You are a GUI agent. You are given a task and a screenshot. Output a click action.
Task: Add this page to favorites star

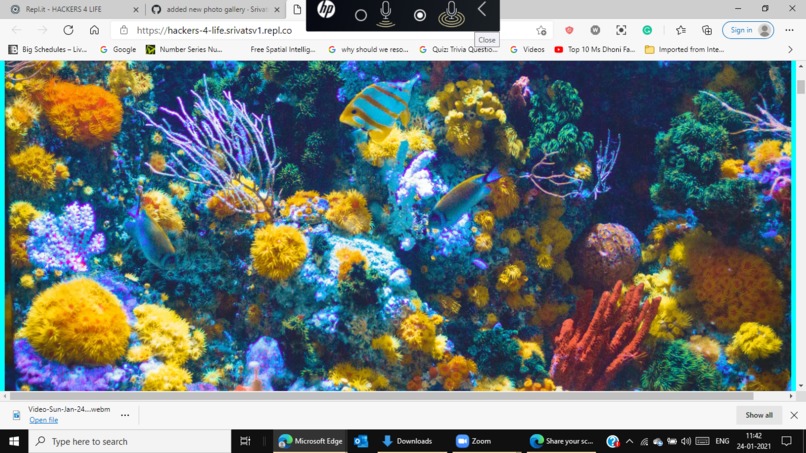click(x=541, y=30)
